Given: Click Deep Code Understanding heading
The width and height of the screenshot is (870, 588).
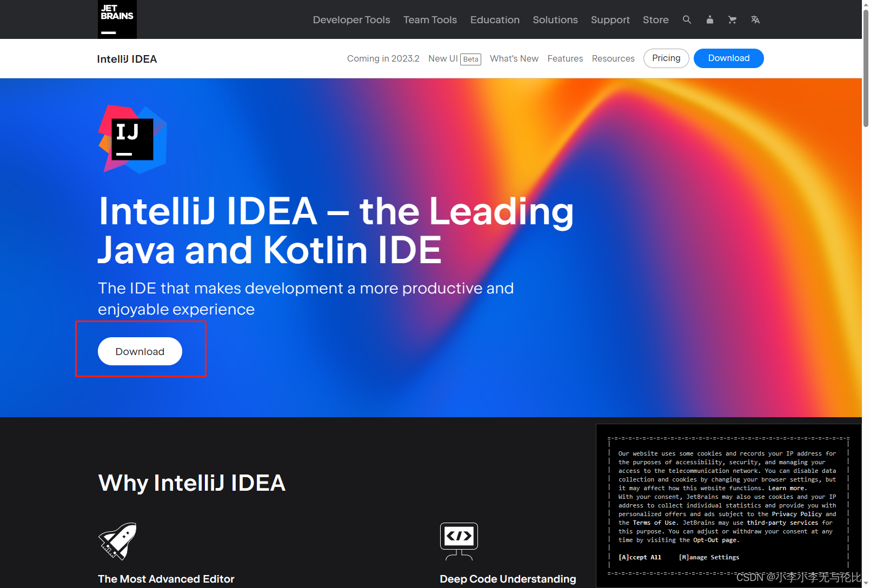Looking at the screenshot, I should click(x=508, y=579).
